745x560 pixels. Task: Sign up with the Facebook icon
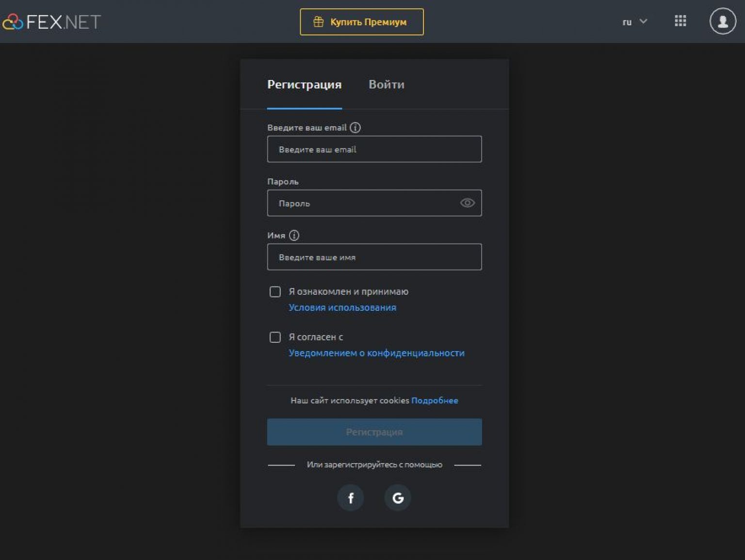point(350,497)
